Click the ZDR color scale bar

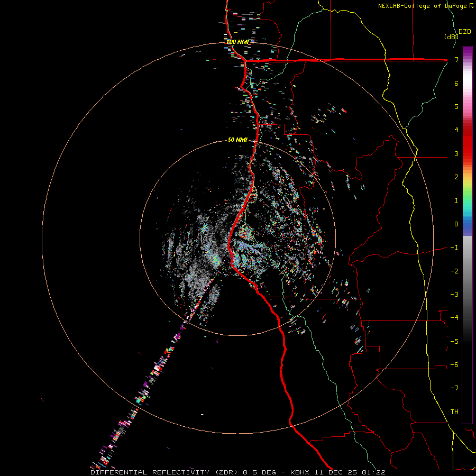[467, 235]
